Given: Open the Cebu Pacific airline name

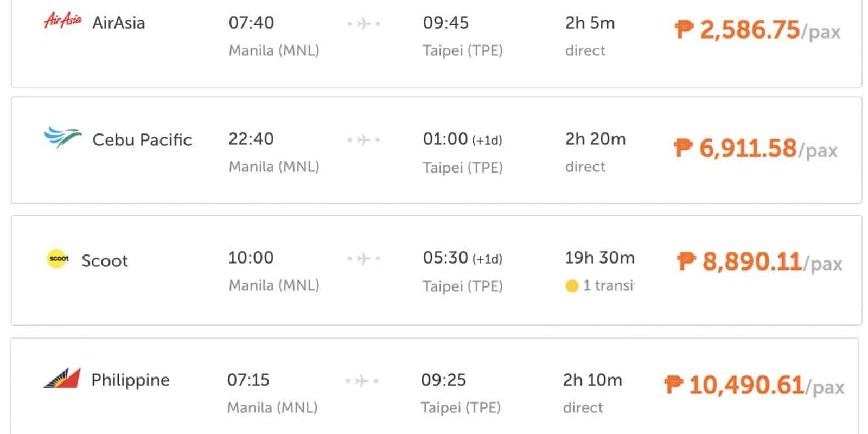Looking at the screenshot, I should pyautogui.click(x=142, y=139).
